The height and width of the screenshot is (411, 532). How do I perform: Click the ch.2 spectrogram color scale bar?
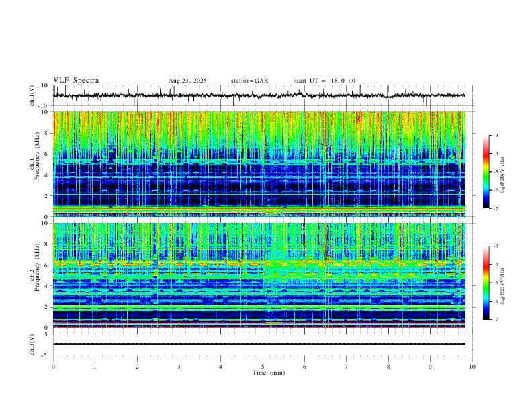[x=486, y=283]
